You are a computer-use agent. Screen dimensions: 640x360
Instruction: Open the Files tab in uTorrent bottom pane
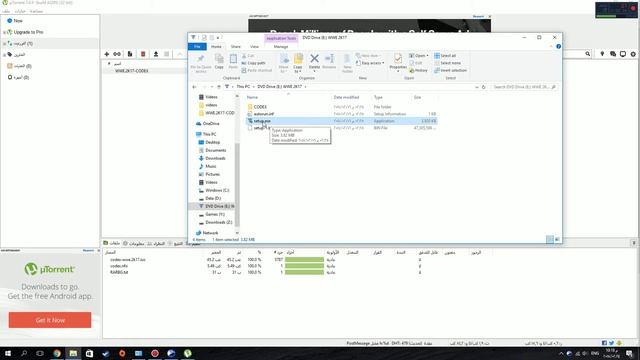tap(112, 243)
